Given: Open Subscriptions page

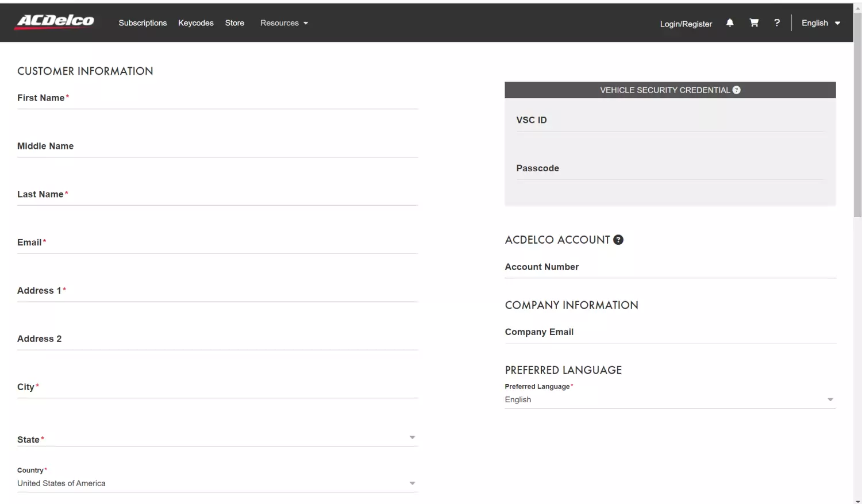Looking at the screenshot, I should point(143,23).
